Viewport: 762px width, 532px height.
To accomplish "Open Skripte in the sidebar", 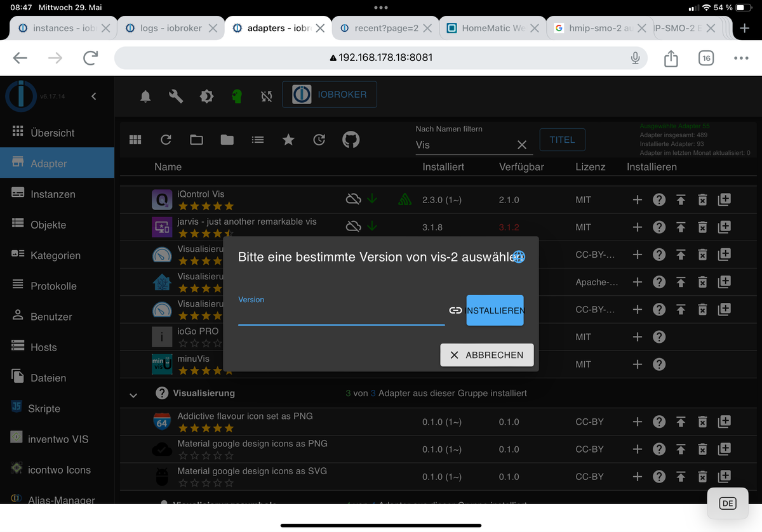I will (x=57, y=408).
